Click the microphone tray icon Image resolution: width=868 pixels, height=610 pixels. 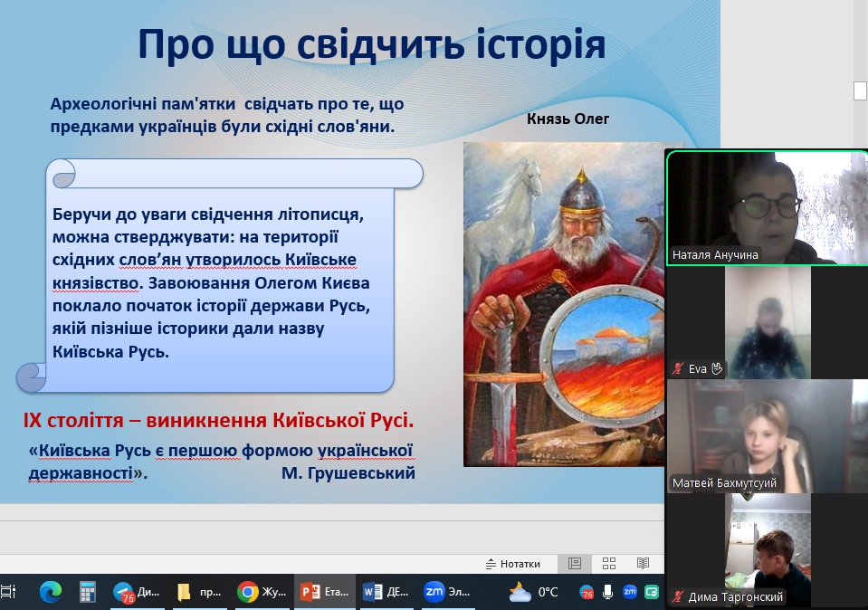pyautogui.click(x=608, y=592)
